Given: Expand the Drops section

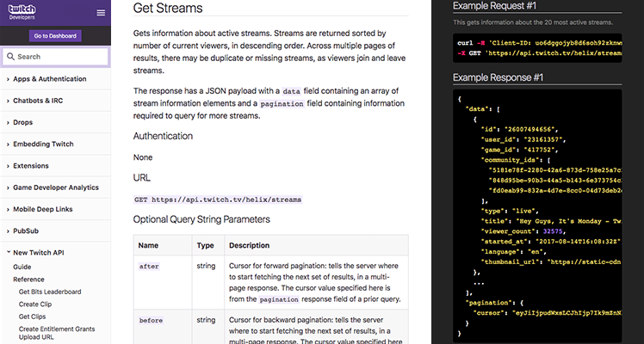Looking at the screenshot, I should click(55, 122).
